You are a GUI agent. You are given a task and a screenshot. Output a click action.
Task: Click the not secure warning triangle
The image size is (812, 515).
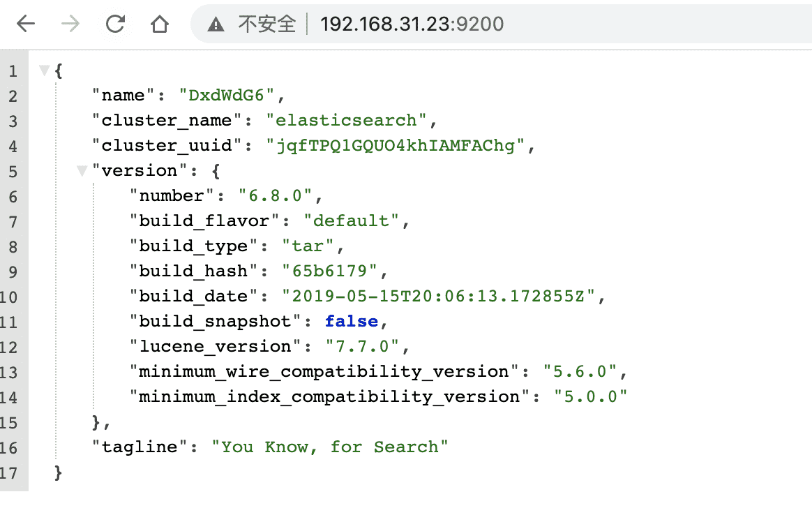coord(216,25)
